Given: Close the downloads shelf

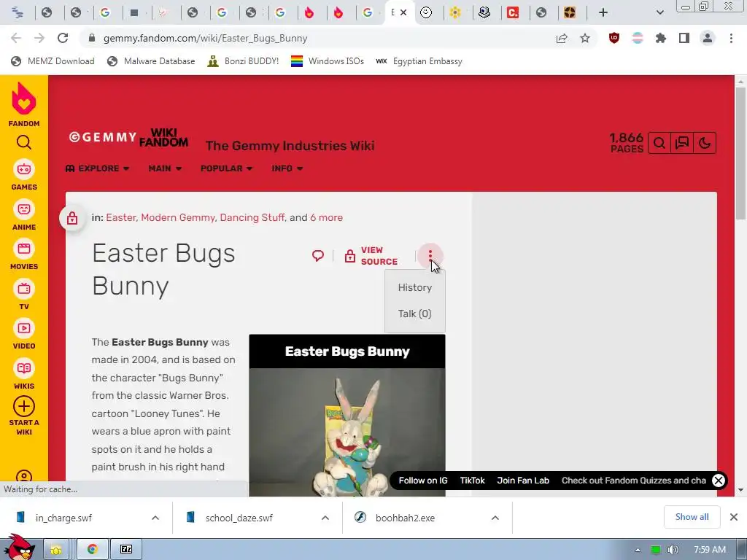Looking at the screenshot, I should pos(734,517).
